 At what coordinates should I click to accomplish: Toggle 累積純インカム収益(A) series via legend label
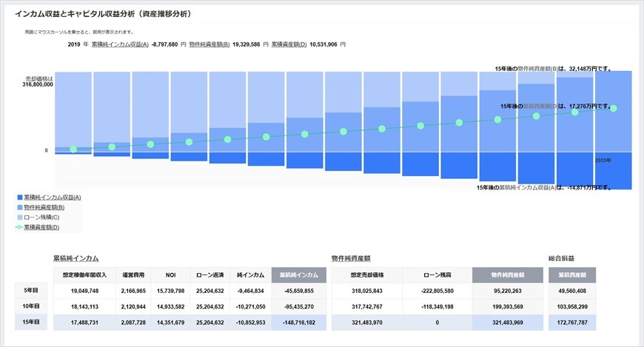pyautogui.click(x=53, y=198)
